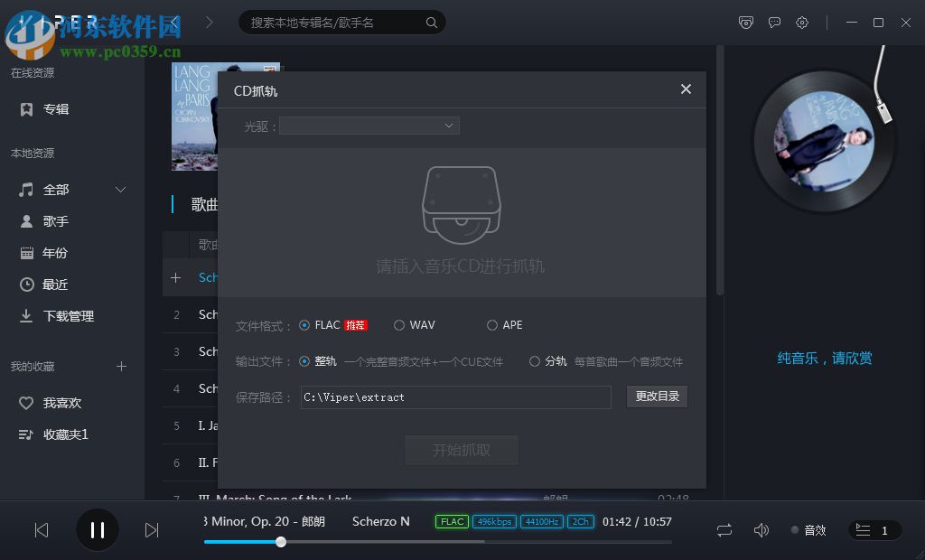Image resolution: width=925 pixels, height=560 pixels.
Task: Click the FLAC badge in playback bar
Action: tap(451, 521)
